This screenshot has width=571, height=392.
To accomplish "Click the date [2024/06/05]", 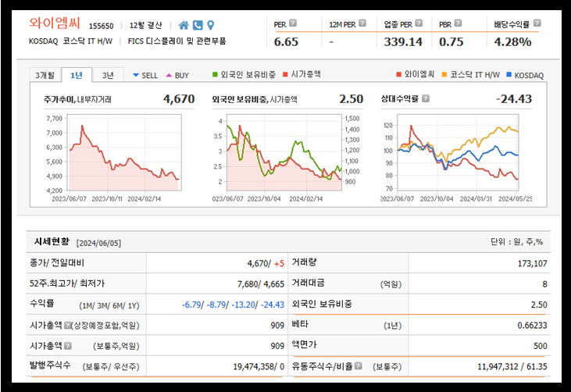I will (x=98, y=243).
